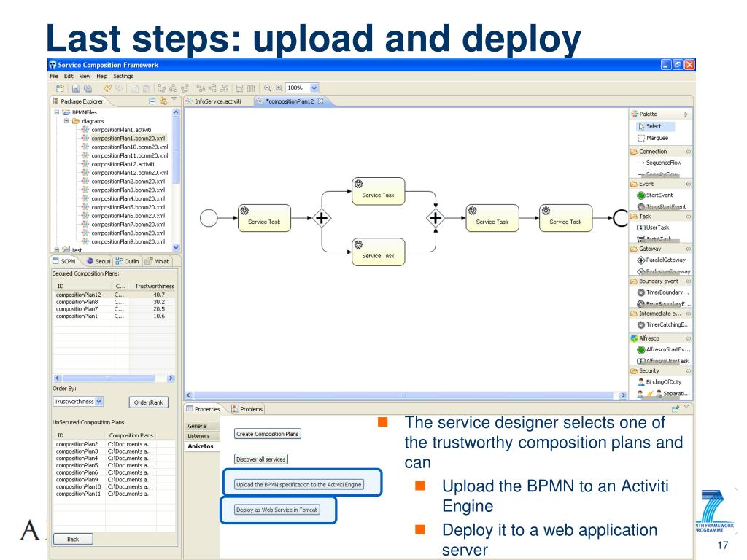Pick the TimerCatchingEvent palette item
Viewport: 747px width, 560px height.
(x=663, y=324)
